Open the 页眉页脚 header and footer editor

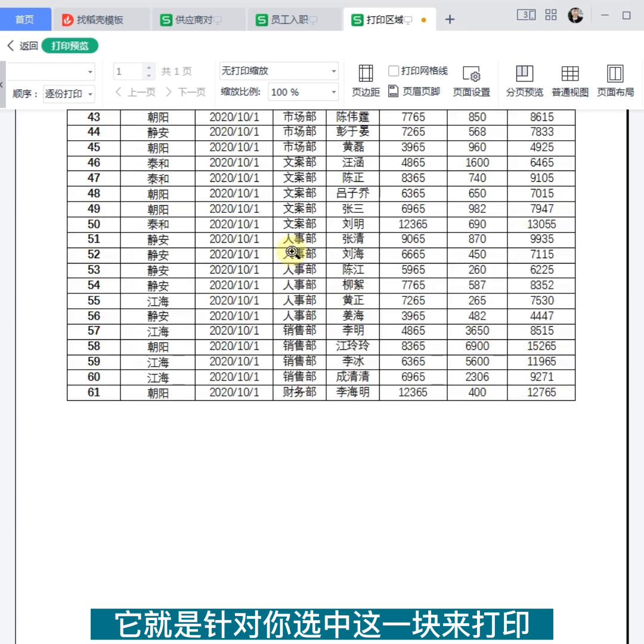[417, 90]
